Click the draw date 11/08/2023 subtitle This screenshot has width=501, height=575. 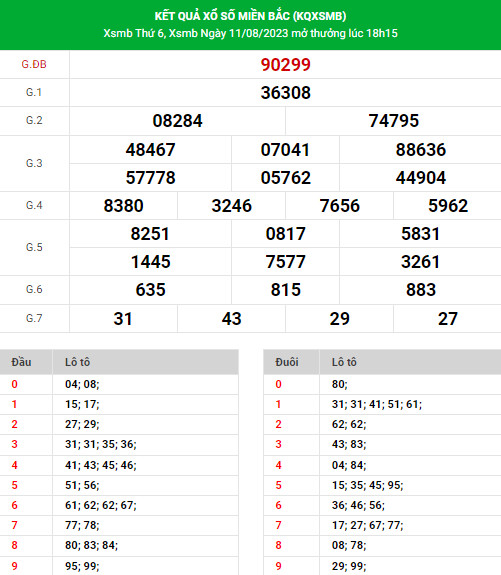pyautogui.click(x=250, y=33)
